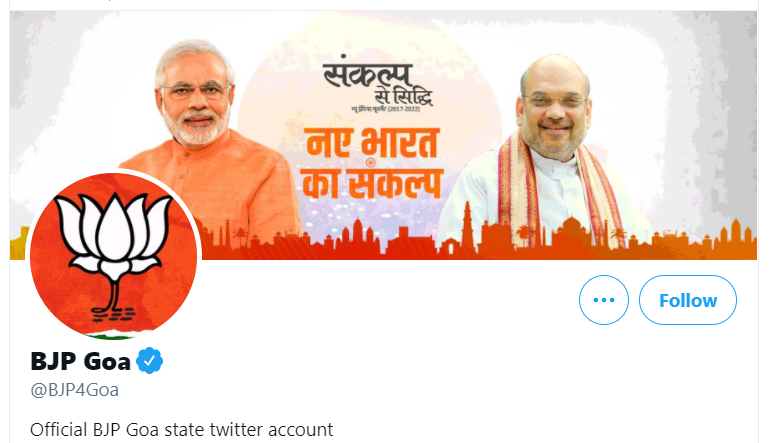Click the white lotus petals in avatar
This screenshot has height=443, width=772.
tap(114, 235)
